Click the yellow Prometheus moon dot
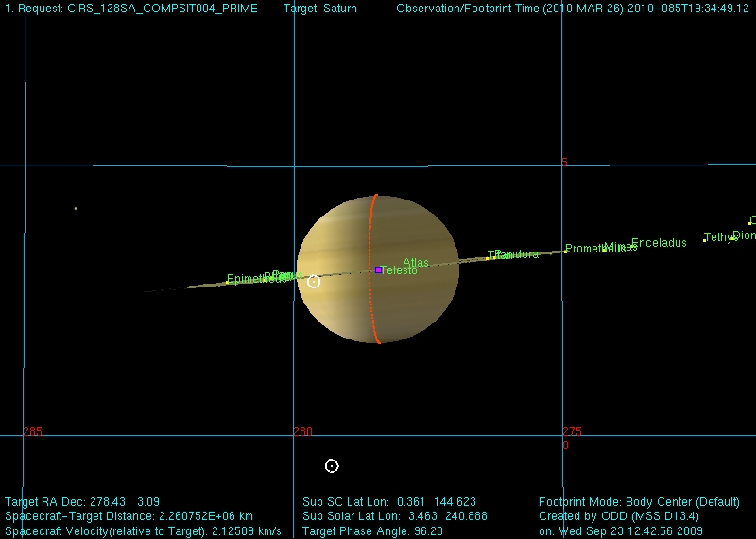 click(565, 252)
